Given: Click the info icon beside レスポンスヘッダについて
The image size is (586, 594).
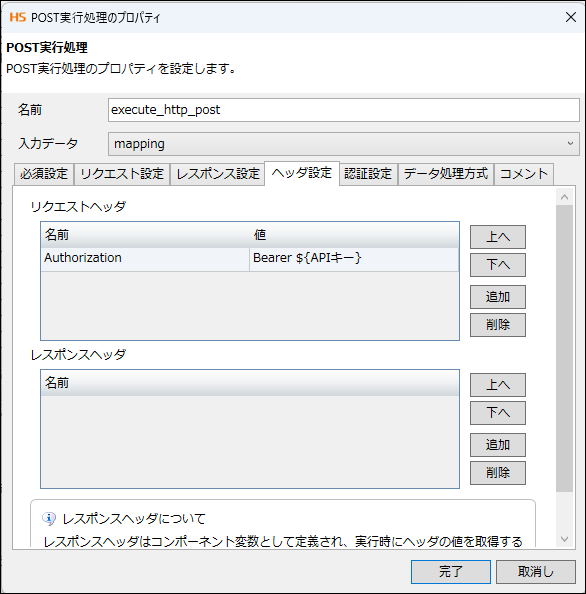Looking at the screenshot, I should 49,518.
